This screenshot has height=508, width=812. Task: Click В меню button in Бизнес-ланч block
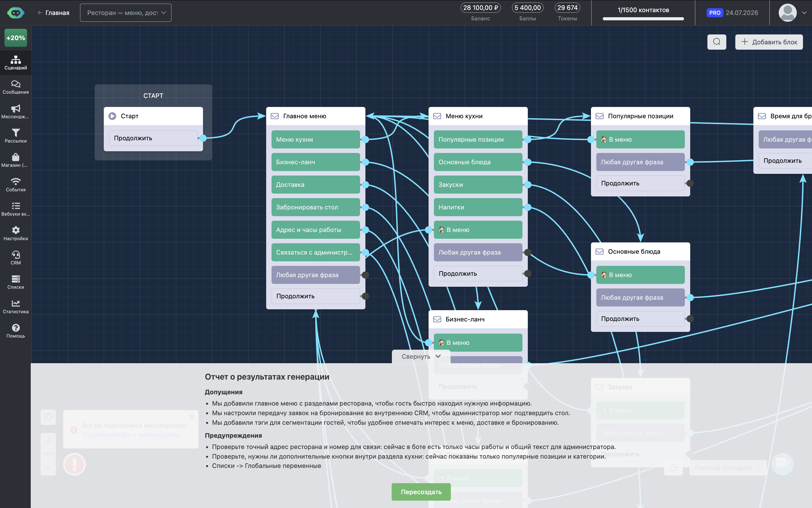pyautogui.click(x=478, y=343)
